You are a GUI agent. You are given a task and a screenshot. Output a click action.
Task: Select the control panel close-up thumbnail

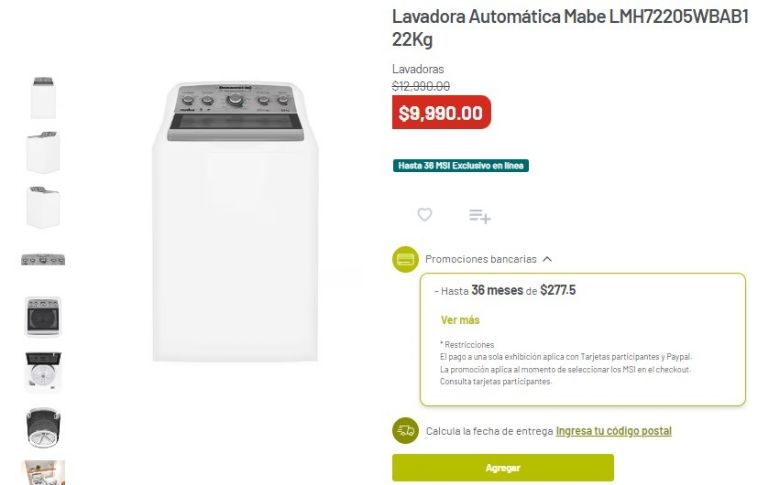click(43, 260)
